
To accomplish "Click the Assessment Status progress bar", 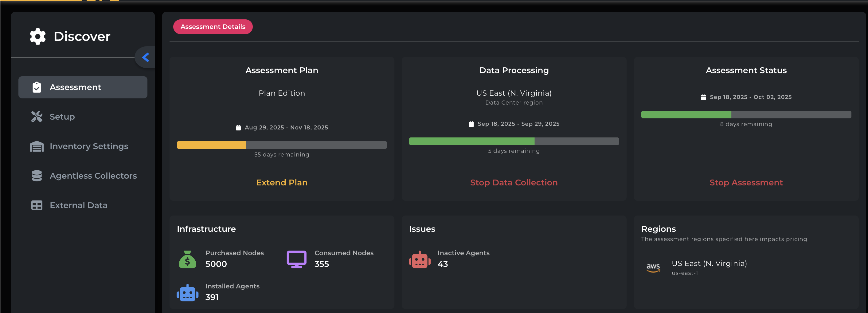I will (x=746, y=115).
